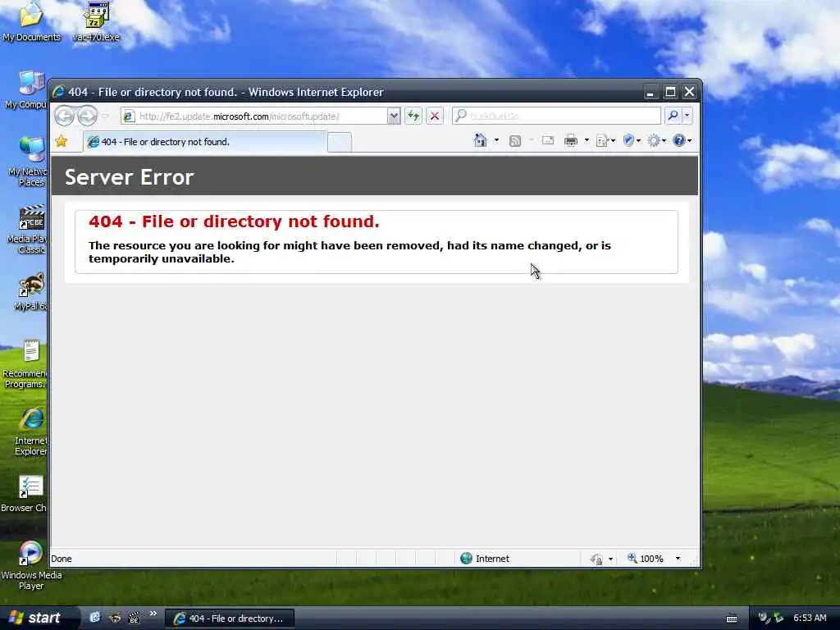Expand the Home button dropdown arrow

[x=496, y=140]
